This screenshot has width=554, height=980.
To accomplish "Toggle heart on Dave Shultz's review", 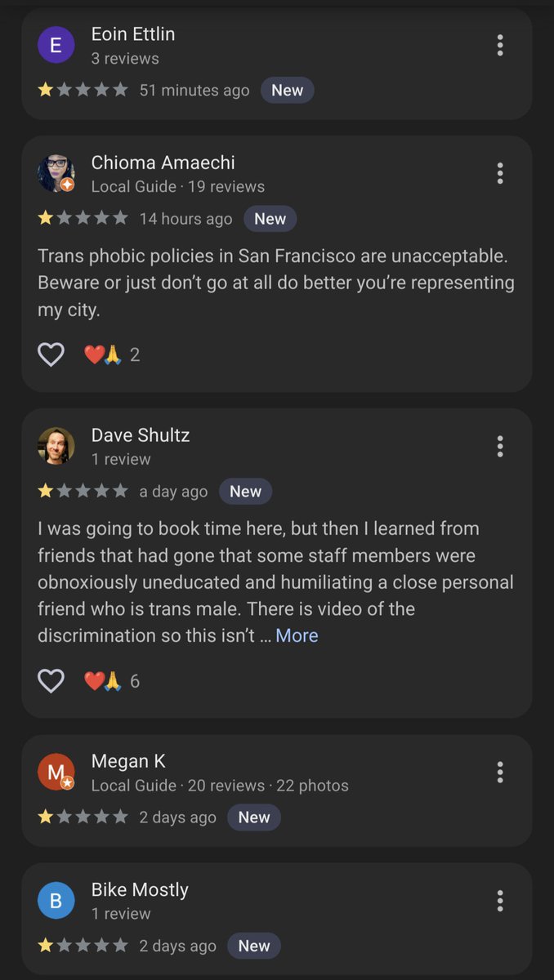I will 51,681.
